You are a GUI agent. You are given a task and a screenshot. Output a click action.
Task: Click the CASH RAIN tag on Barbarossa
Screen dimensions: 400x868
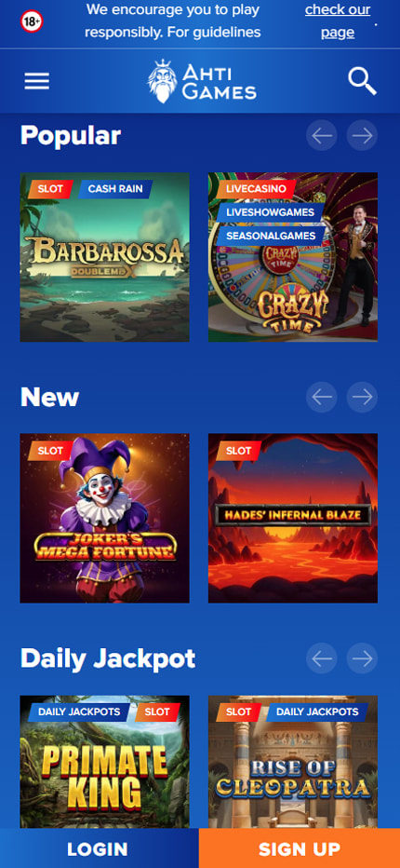point(115,189)
